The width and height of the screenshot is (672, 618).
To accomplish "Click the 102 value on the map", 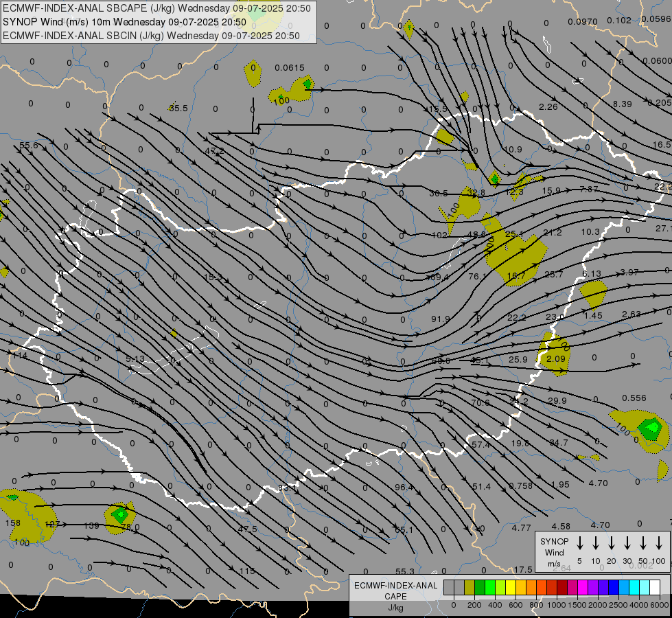I will pyautogui.click(x=439, y=235).
